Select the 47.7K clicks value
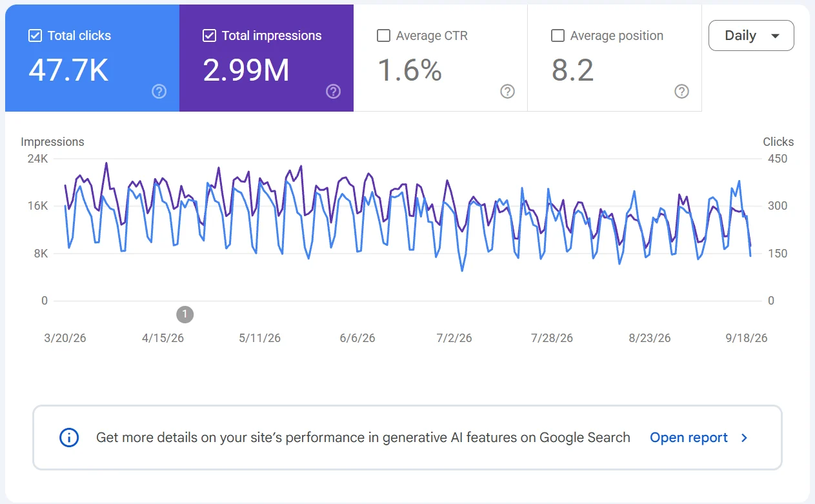The height and width of the screenshot is (504, 815). 68,70
